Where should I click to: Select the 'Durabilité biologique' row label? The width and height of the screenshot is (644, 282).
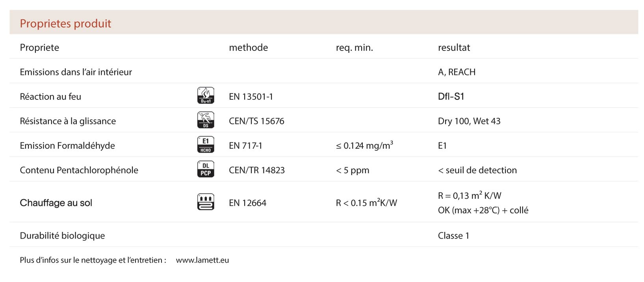(x=62, y=236)
